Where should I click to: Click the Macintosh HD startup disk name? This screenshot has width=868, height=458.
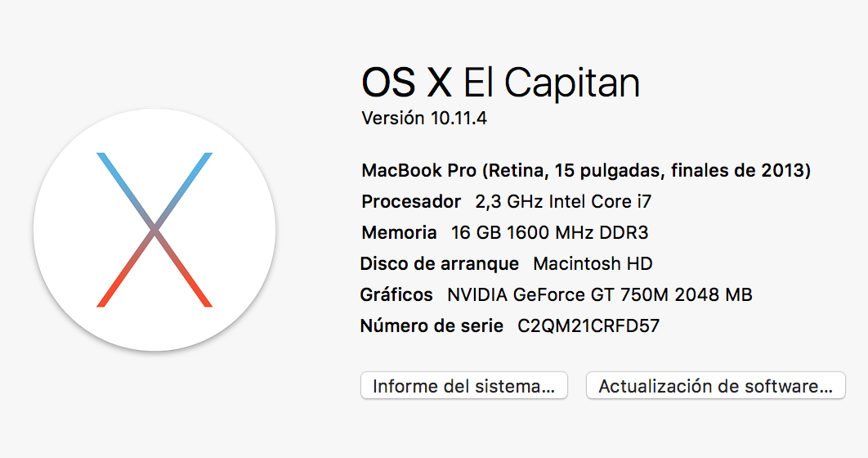click(x=593, y=264)
